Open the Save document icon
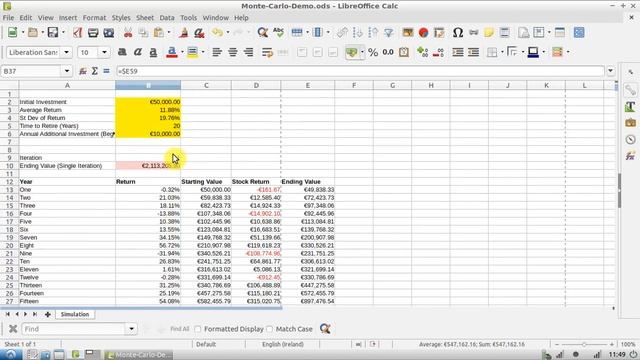This screenshot has height=360, width=640. pyautogui.click(x=53, y=33)
